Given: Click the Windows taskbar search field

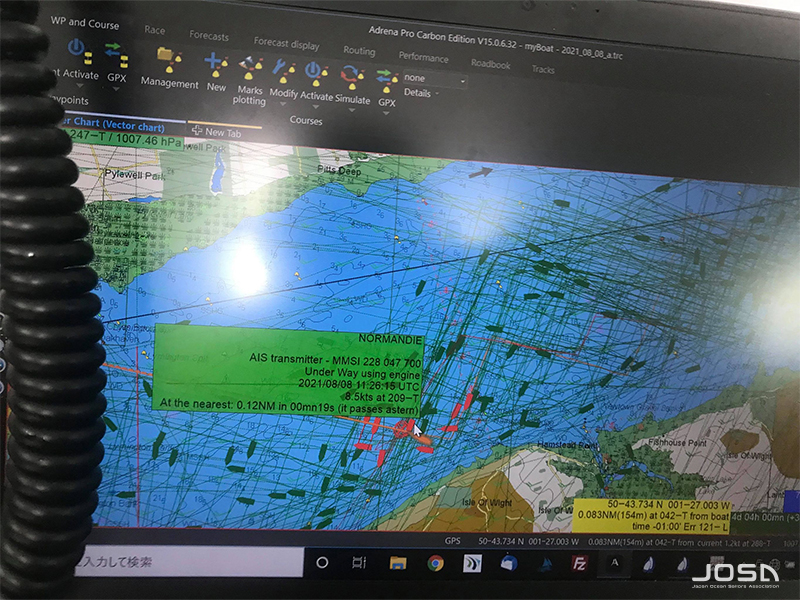Looking at the screenshot, I should [x=189, y=562].
